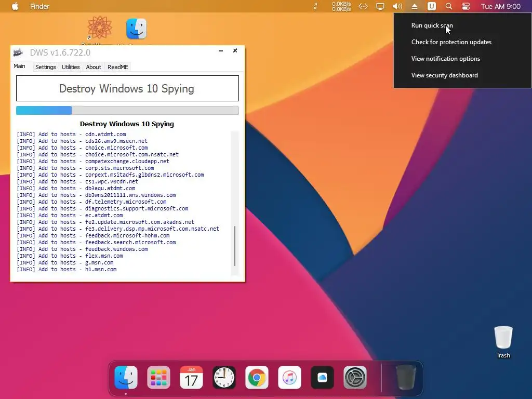This screenshot has height=399, width=532.
Task: Open the Clock app in the dock
Action: [x=224, y=377]
